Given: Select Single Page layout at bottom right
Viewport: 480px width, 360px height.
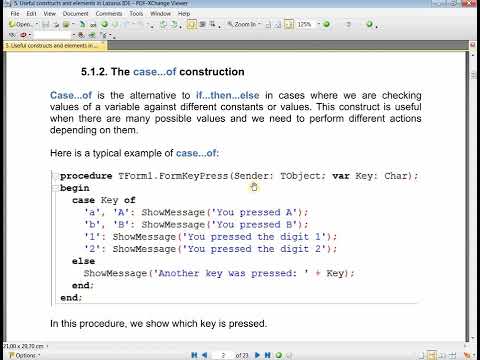Looking at the screenshot, I should click(x=422, y=356).
